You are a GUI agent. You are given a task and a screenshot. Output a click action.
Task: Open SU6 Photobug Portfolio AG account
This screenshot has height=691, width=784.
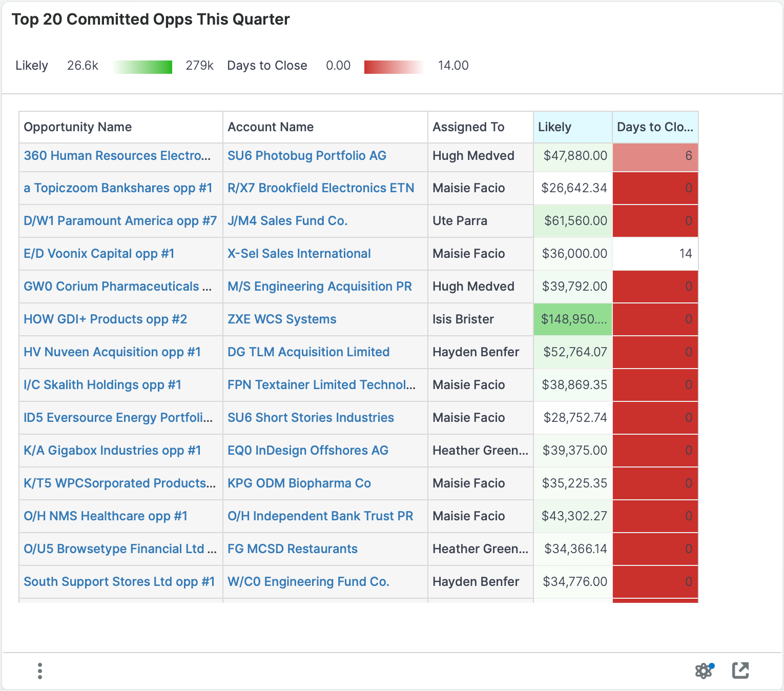pos(307,156)
